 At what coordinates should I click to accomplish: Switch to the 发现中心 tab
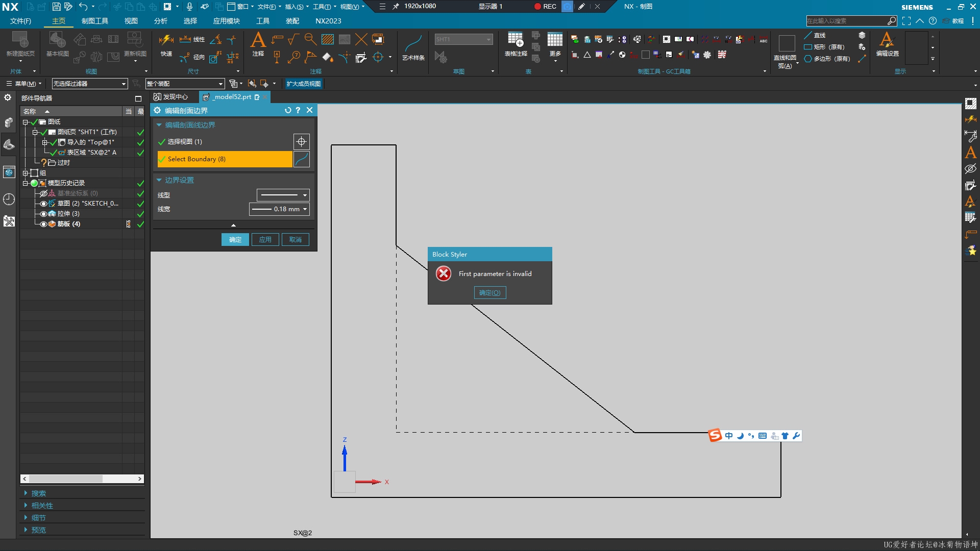click(x=171, y=97)
